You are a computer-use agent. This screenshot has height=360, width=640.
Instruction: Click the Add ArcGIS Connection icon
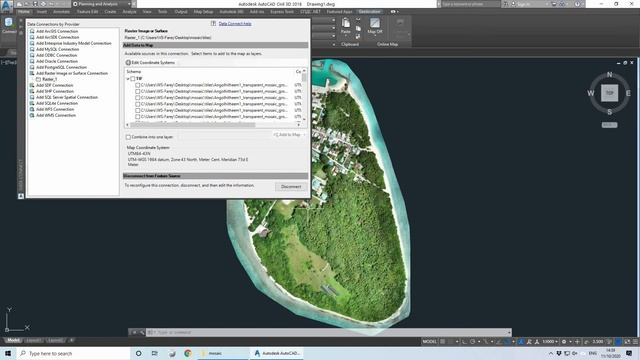coord(32,31)
